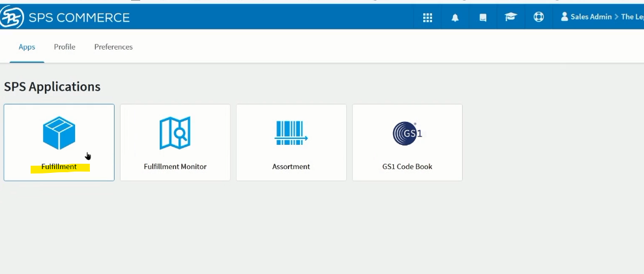
Task: Click the GS1 logo icon
Action: pos(407,133)
